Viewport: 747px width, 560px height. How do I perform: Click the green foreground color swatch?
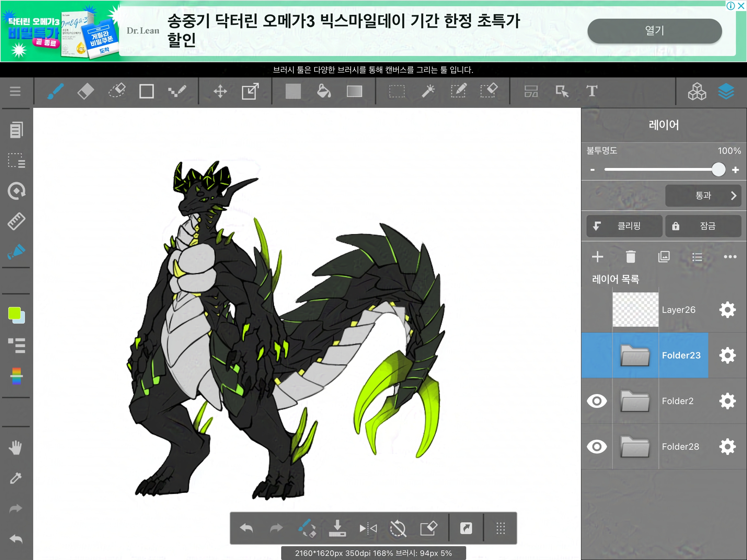15,313
